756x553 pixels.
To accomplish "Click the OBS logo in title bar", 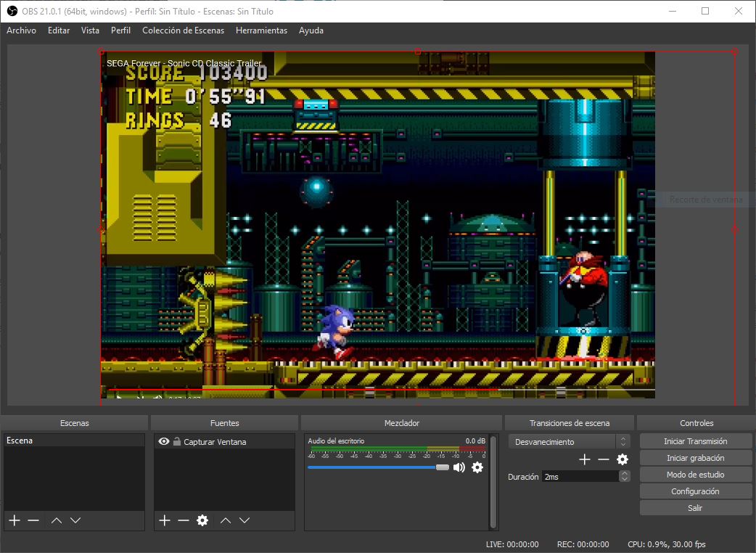I will (x=12, y=11).
